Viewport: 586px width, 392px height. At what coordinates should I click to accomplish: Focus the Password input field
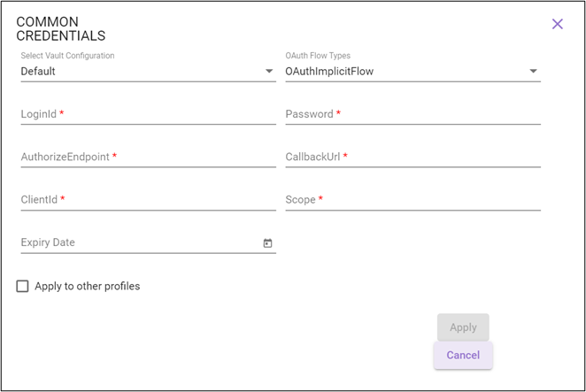point(413,115)
